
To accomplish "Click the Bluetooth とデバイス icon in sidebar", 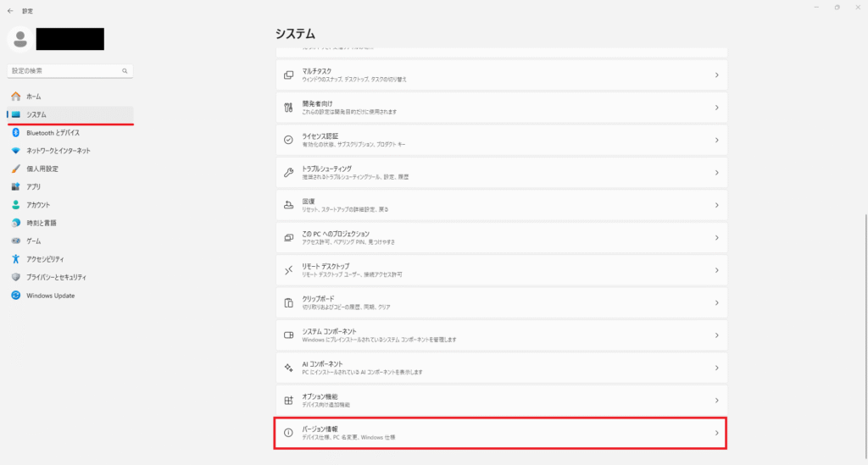I will (x=15, y=133).
